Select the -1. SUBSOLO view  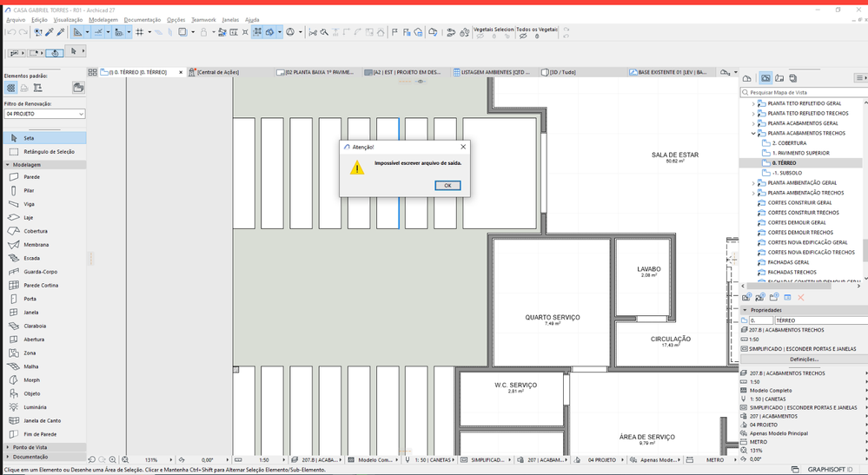pyautogui.click(x=786, y=173)
